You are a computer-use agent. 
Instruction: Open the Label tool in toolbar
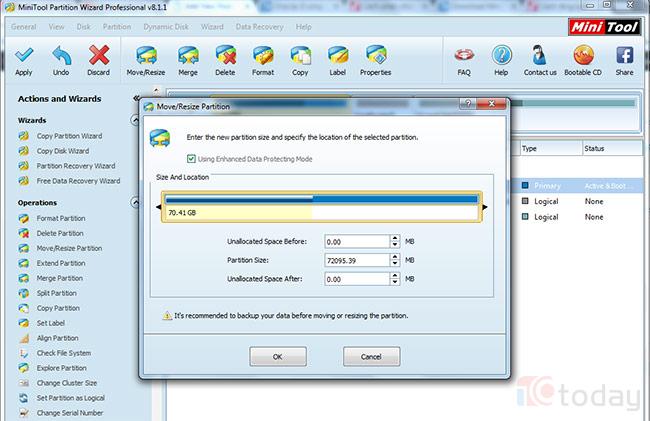click(338, 61)
